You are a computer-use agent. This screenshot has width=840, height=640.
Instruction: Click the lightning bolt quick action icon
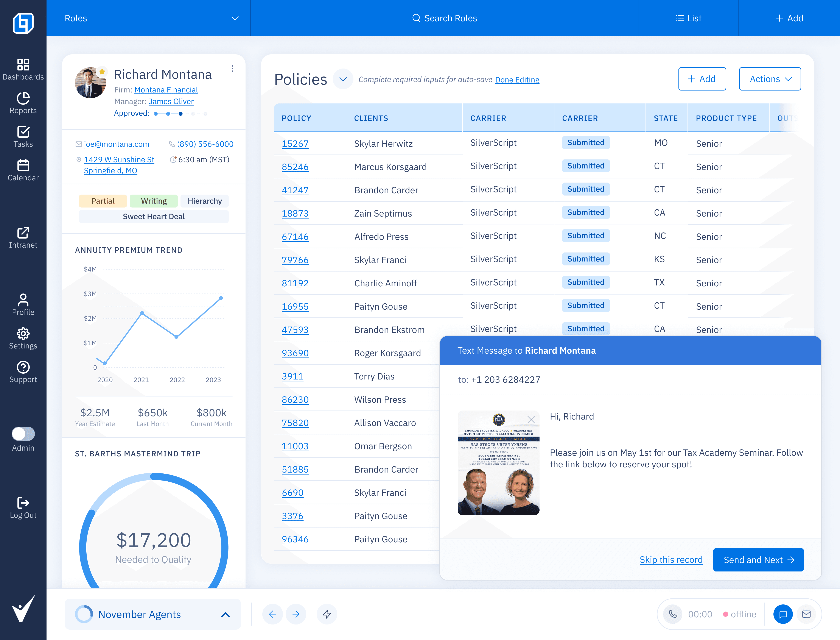point(327,614)
